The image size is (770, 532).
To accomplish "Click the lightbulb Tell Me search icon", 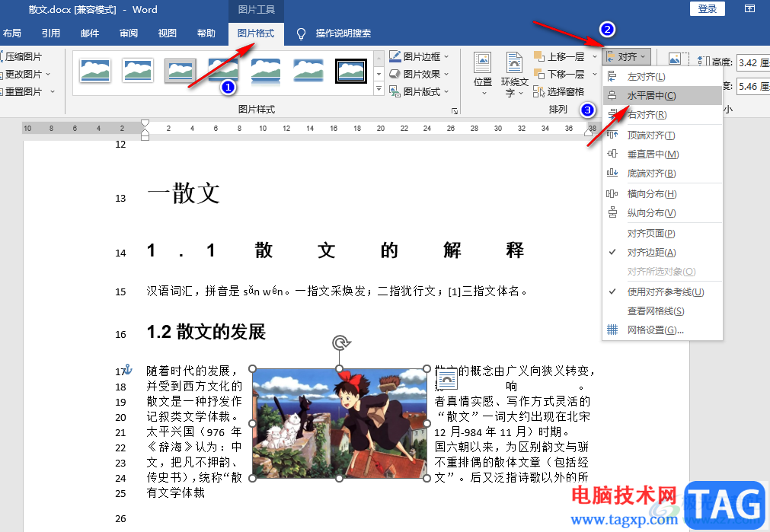I will click(x=302, y=33).
